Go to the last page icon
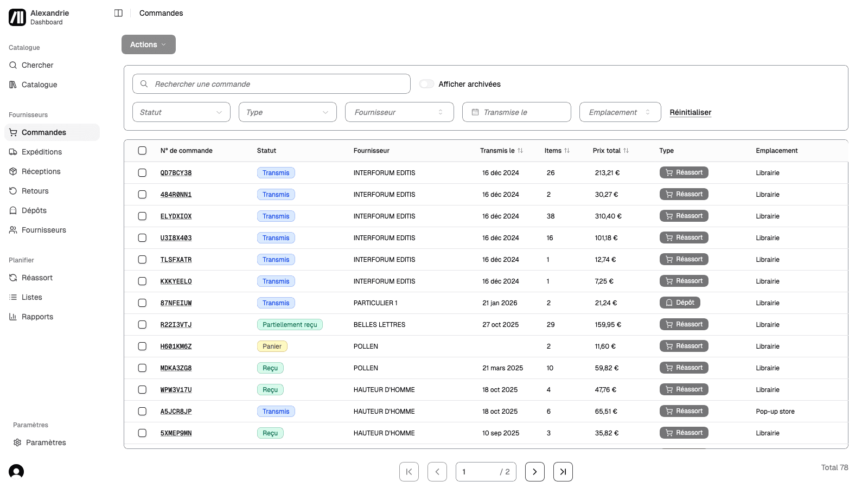The image size is (868, 488). point(563,472)
